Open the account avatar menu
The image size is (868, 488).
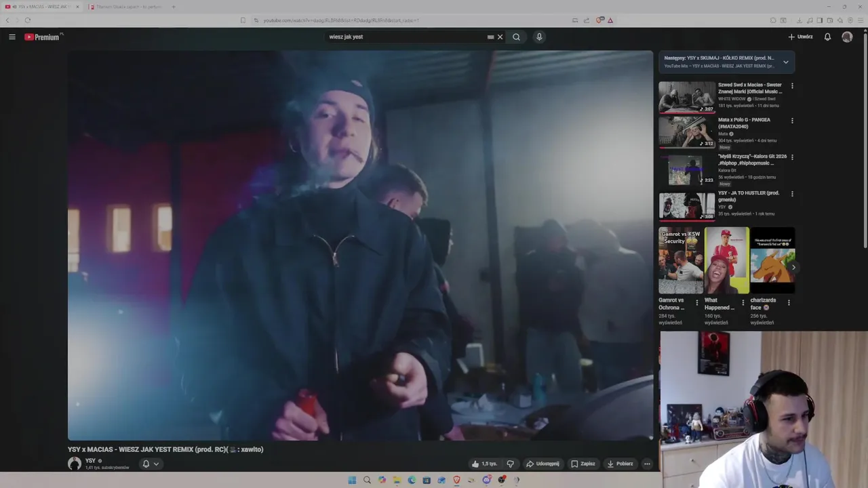click(847, 37)
